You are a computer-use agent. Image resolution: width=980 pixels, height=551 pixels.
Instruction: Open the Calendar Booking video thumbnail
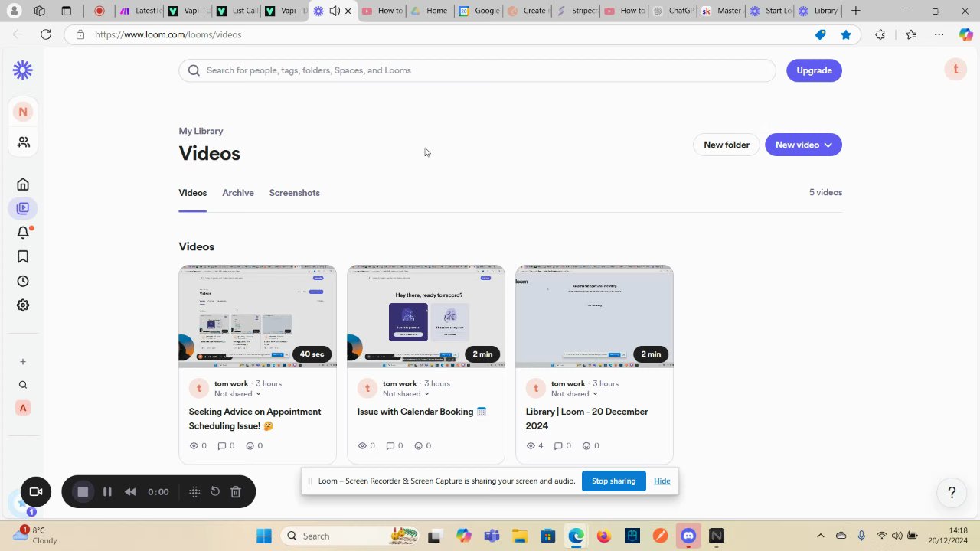point(426,316)
